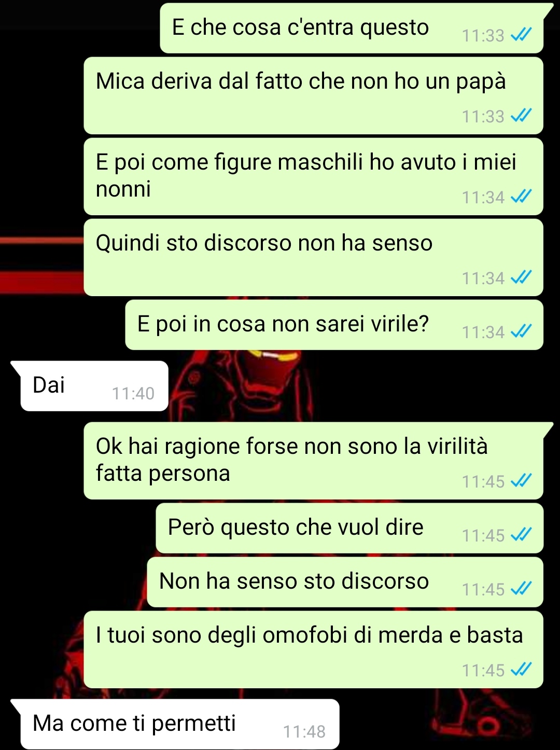The image size is (560, 750).
Task: Tap double-check icon on 'Quindi sto discorso' message
Action: coord(521,278)
